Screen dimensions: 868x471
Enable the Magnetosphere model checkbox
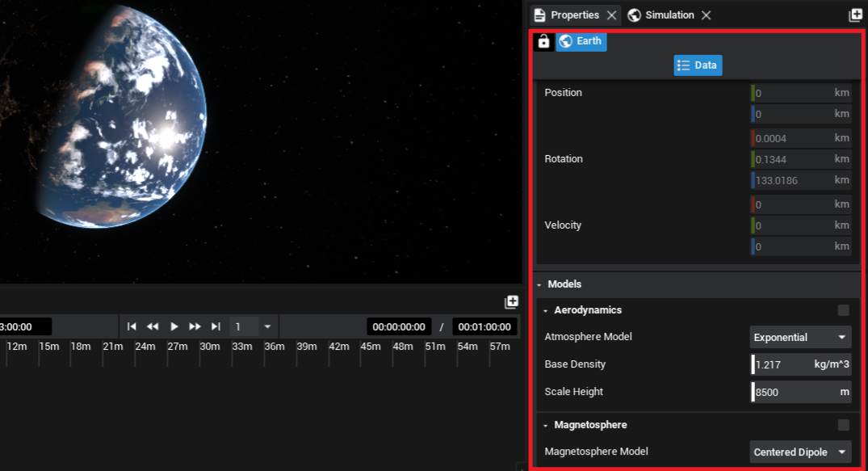843,425
